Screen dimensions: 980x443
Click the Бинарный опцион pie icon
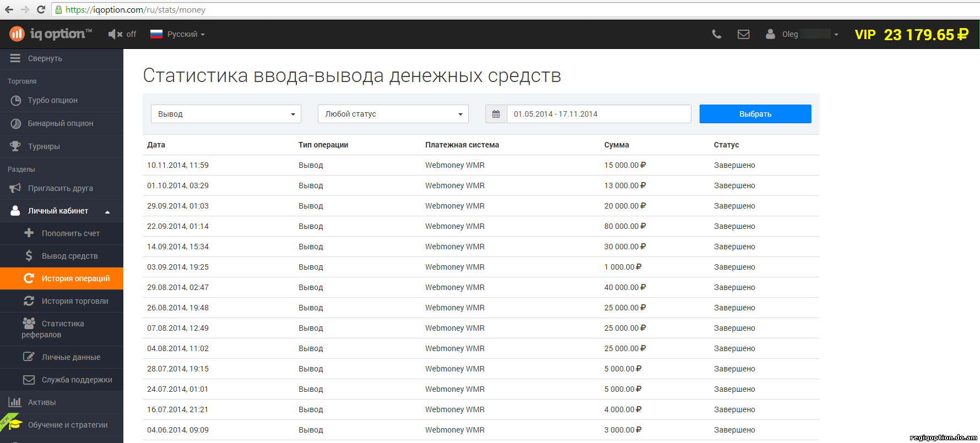15,124
